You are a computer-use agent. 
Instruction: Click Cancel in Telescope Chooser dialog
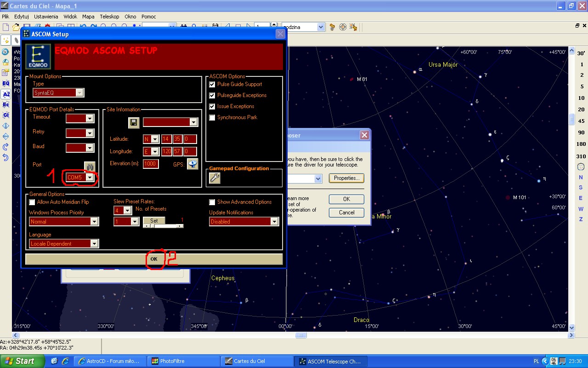346,213
